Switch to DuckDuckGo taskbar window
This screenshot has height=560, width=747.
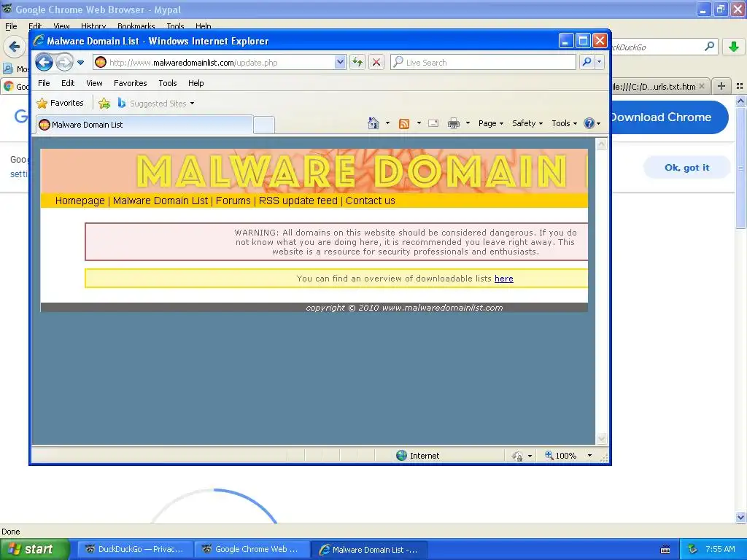[135, 550]
